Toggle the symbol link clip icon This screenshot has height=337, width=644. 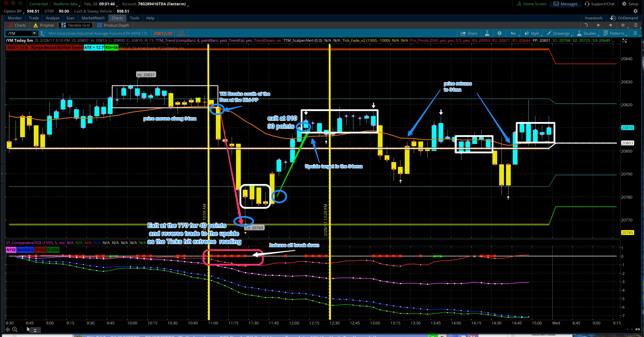(42, 33)
